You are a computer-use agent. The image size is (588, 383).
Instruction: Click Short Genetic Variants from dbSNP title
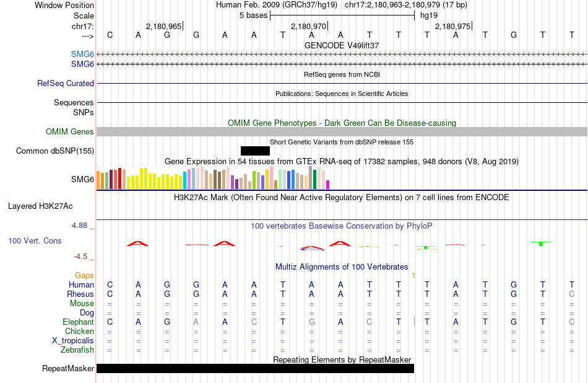[342, 142]
